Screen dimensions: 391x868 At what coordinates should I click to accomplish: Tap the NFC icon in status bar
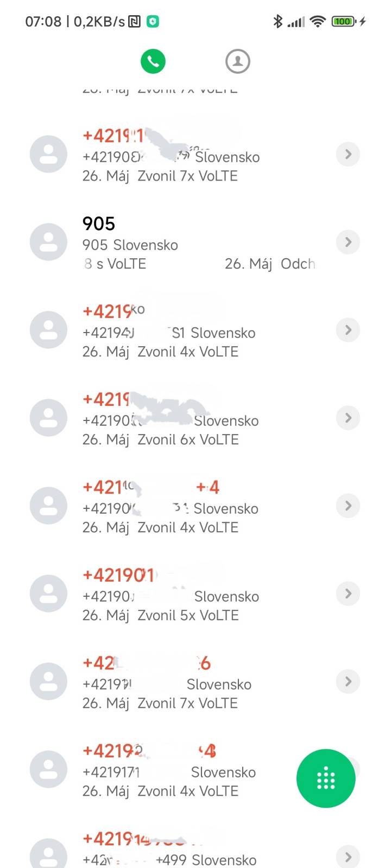135,22
